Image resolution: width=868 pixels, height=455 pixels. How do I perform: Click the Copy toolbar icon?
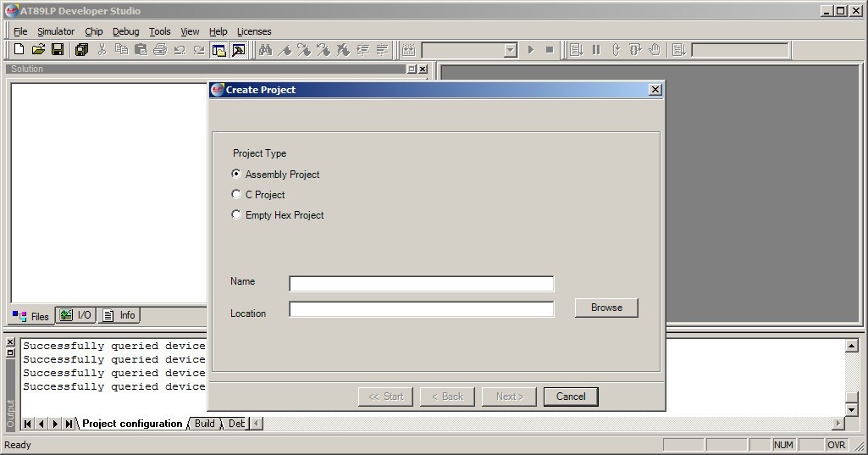pyautogui.click(x=121, y=50)
